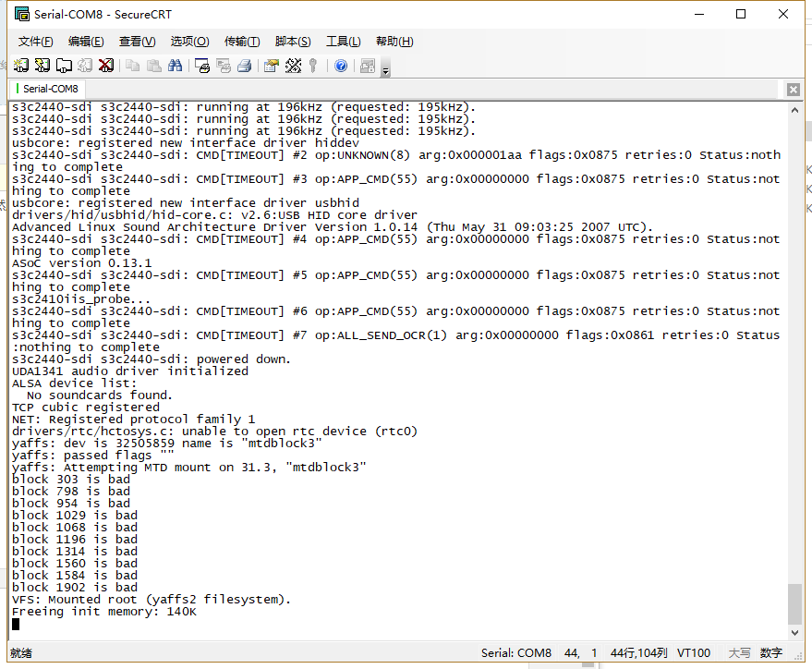Open Global Options tools icon
The height and width of the screenshot is (669, 812).
click(293, 66)
